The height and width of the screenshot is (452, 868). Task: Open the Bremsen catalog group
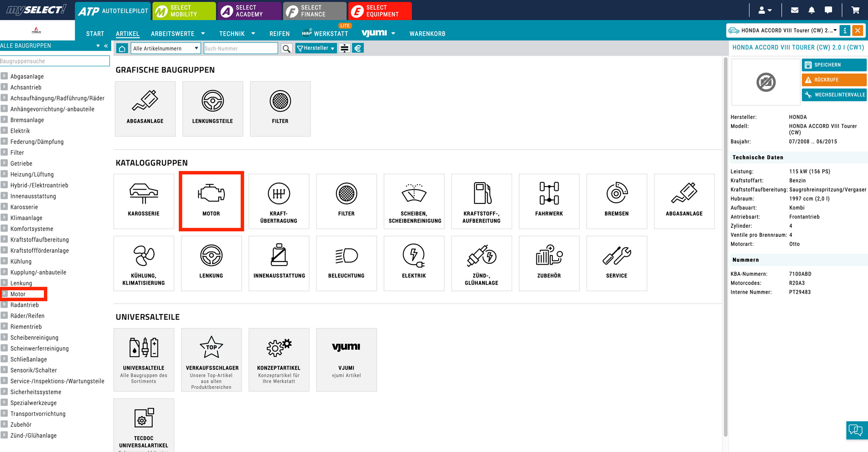pos(617,201)
